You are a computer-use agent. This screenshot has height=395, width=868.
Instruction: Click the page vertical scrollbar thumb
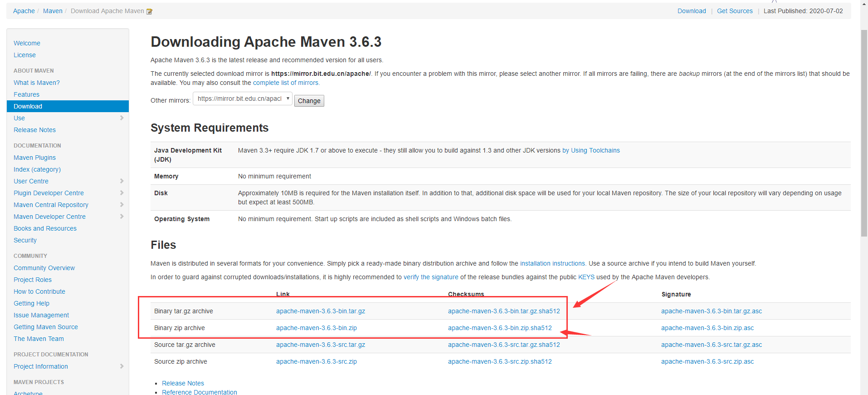pos(864,133)
